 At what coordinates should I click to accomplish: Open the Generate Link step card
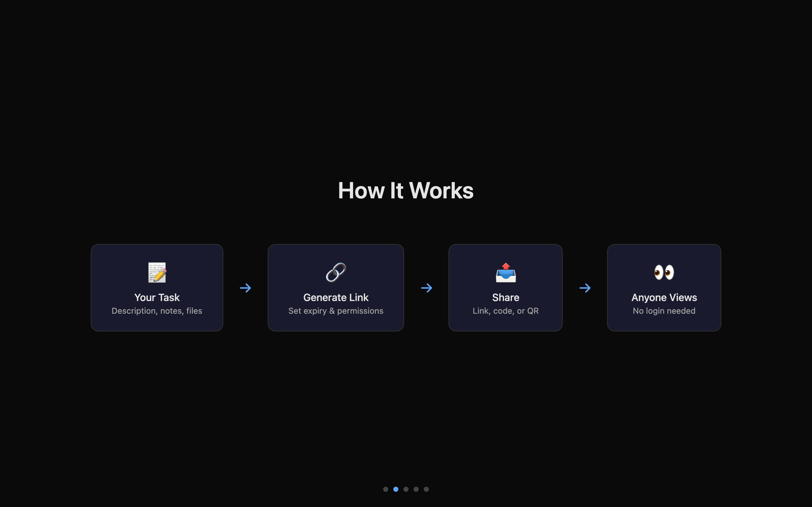point(336,287)
